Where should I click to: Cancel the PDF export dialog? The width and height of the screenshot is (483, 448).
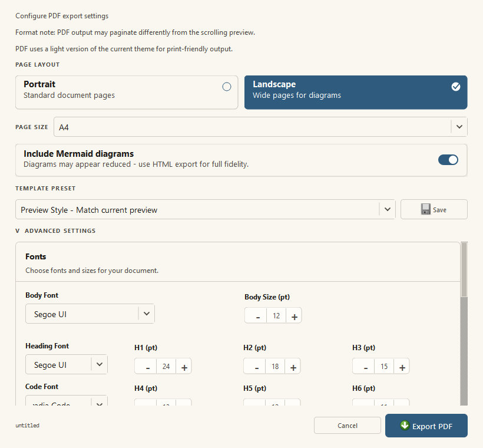(348, 426)
